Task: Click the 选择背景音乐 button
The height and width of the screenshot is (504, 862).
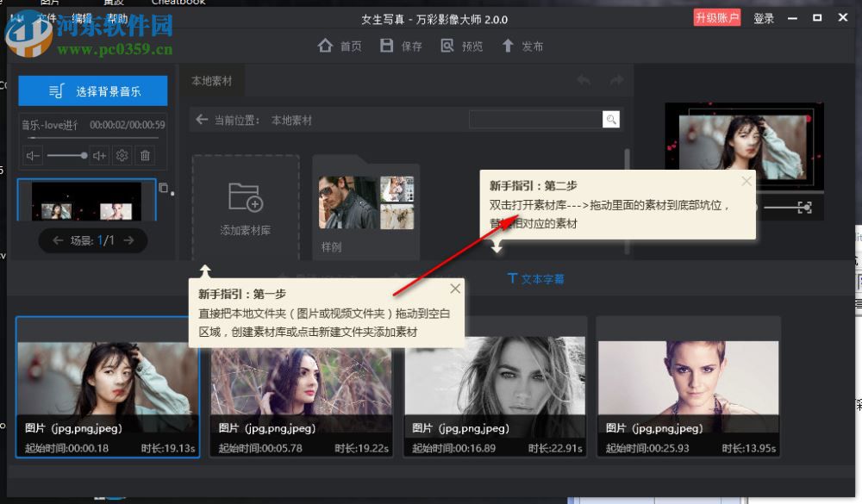Action: 95,90
